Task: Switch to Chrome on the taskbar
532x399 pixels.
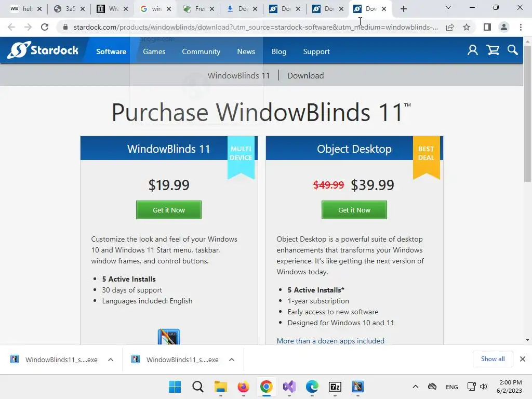Action: tap(267, 387)
